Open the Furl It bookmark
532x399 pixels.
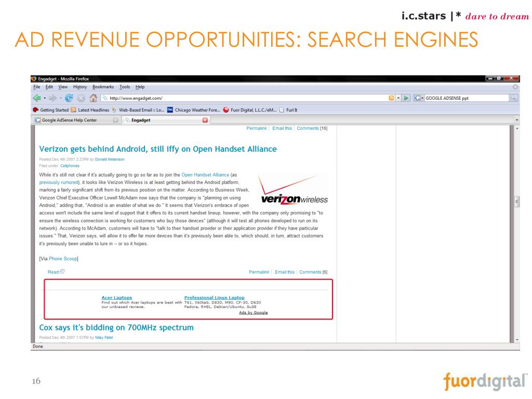click(x=288, y=110)
